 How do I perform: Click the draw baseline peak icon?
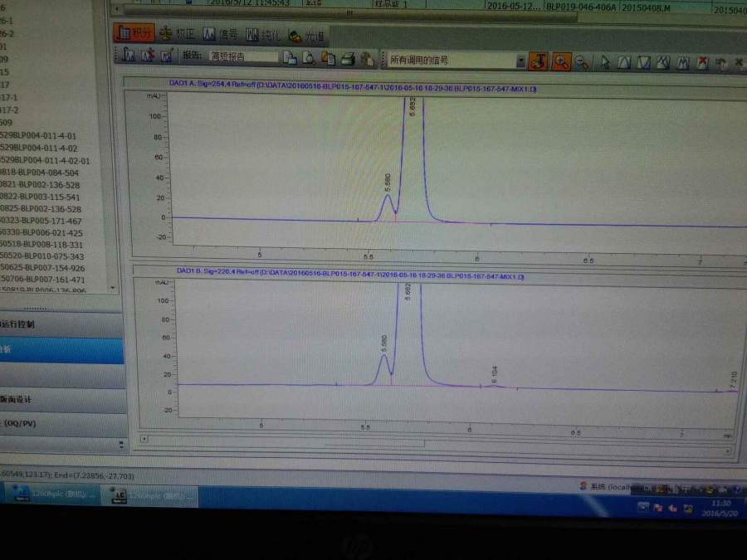tap(624, 63)
